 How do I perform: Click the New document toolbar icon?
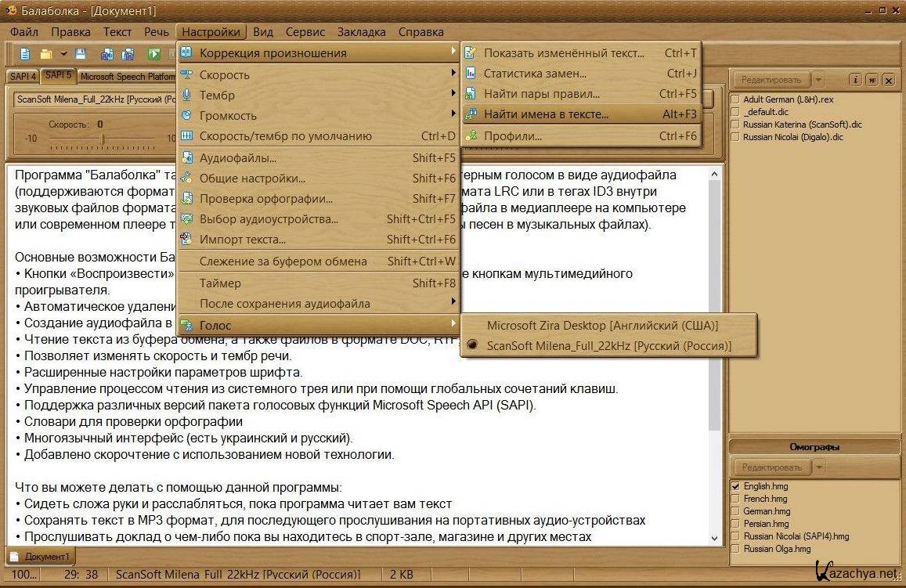tap(26, 54)
